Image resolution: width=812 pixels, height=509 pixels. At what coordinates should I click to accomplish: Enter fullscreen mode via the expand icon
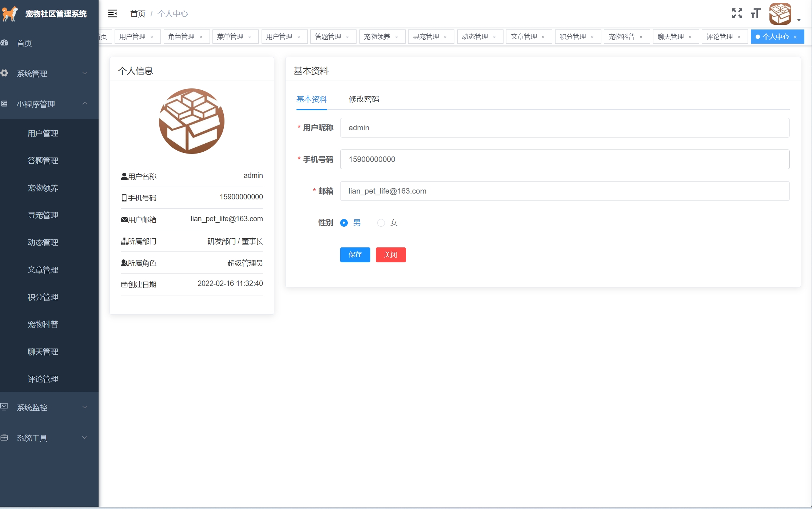[737, 13]
